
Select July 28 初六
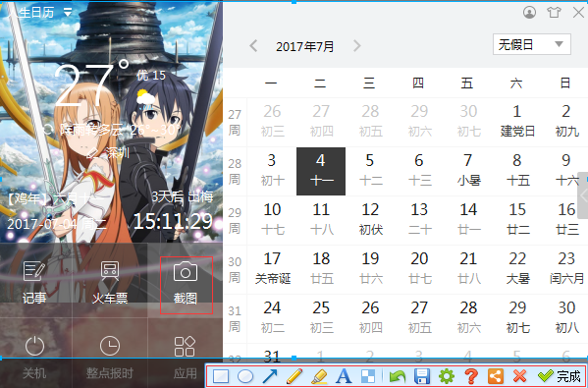coord(468,318)
